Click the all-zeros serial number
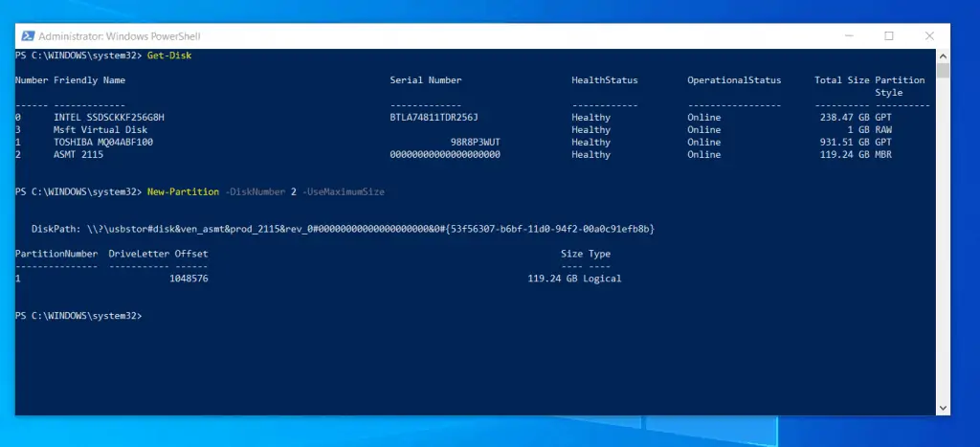This screenshot has width=980, height=447. tap(445, 154)
